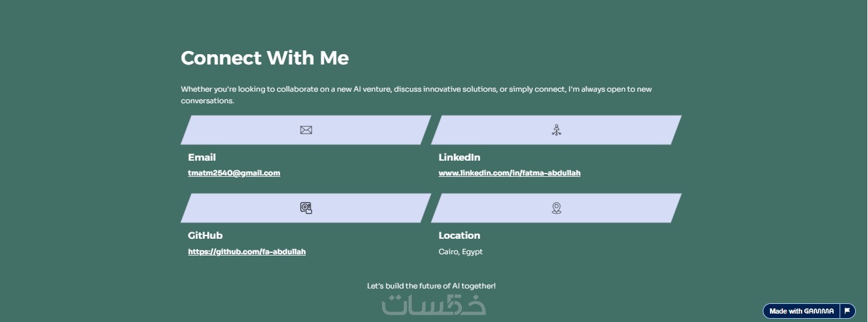Click the GitHub section icon
This screenshot has height=322, width=868.
[306, 208]
